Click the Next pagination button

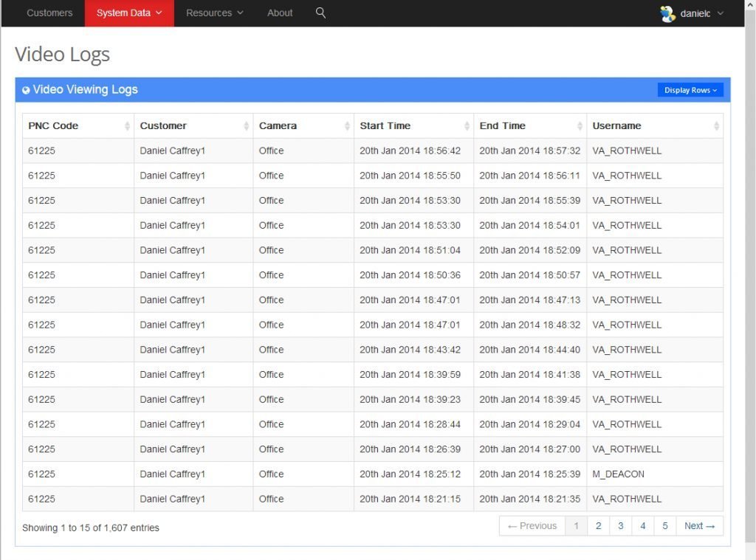699,525
